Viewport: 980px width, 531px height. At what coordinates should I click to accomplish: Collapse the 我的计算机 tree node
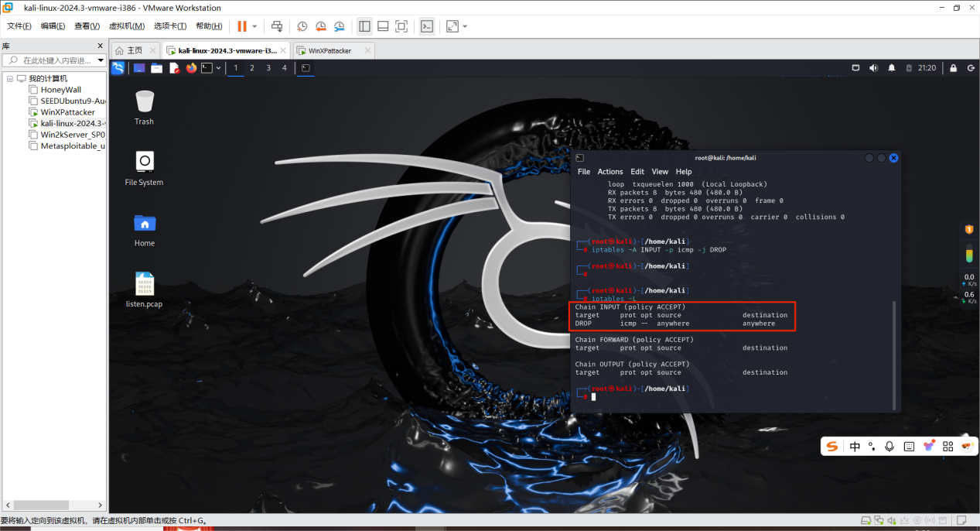tap(9, 78)
